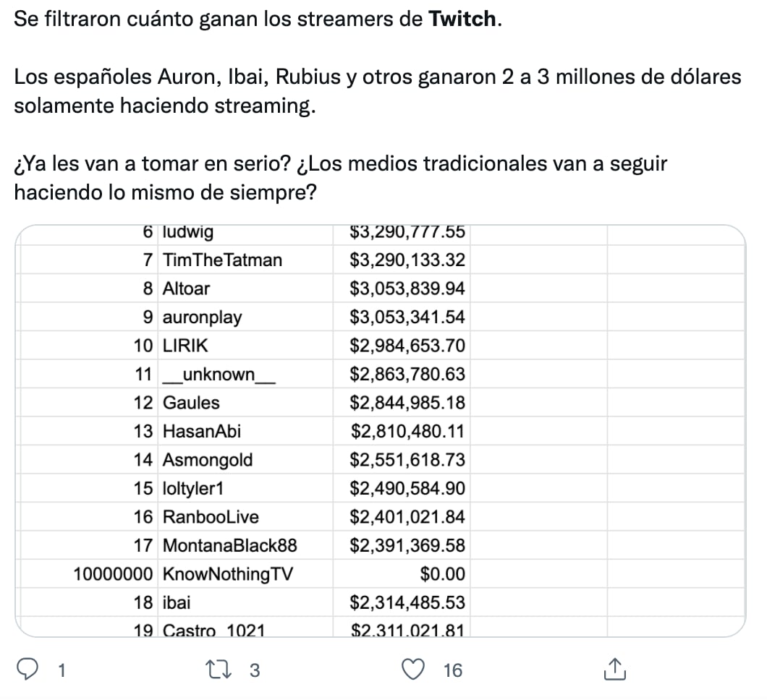Click Asmongold's earnings $2,551,618.73
The width and height of the screenshot is (767, 700).
[407, 460]
